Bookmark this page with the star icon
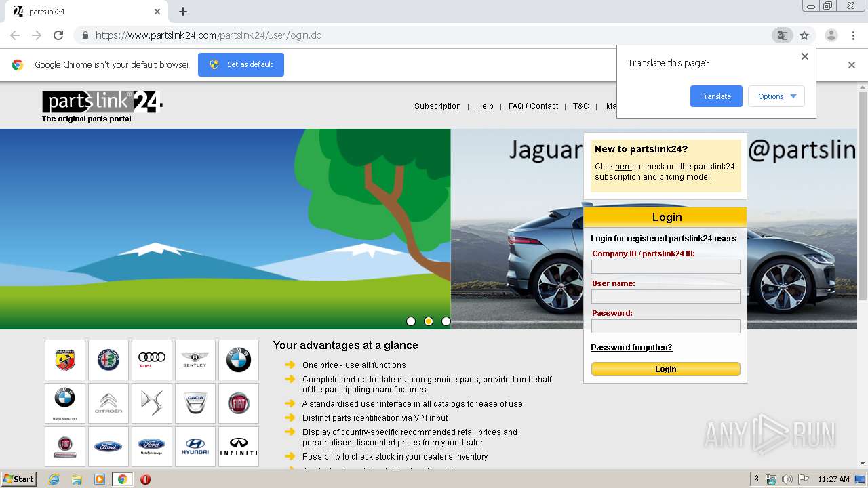Image resolution: width=868 pixels, height=488 pixels. tap(804, 35)
